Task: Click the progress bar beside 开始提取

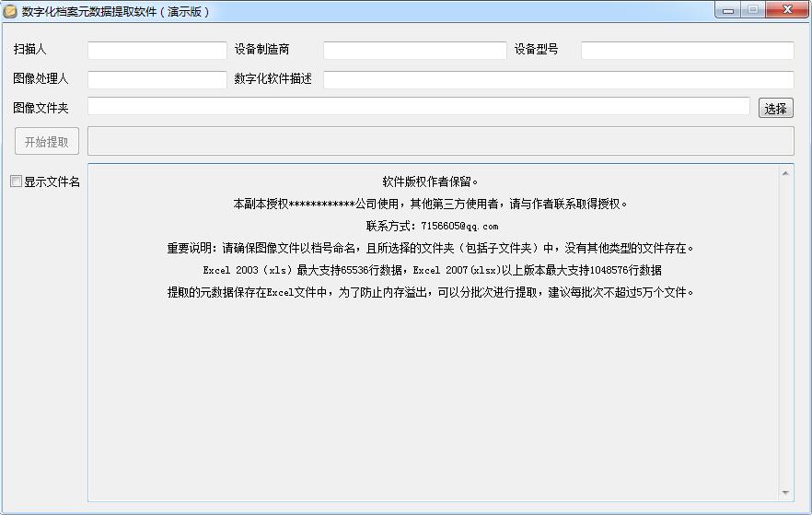Action: (x=441, y=141)
